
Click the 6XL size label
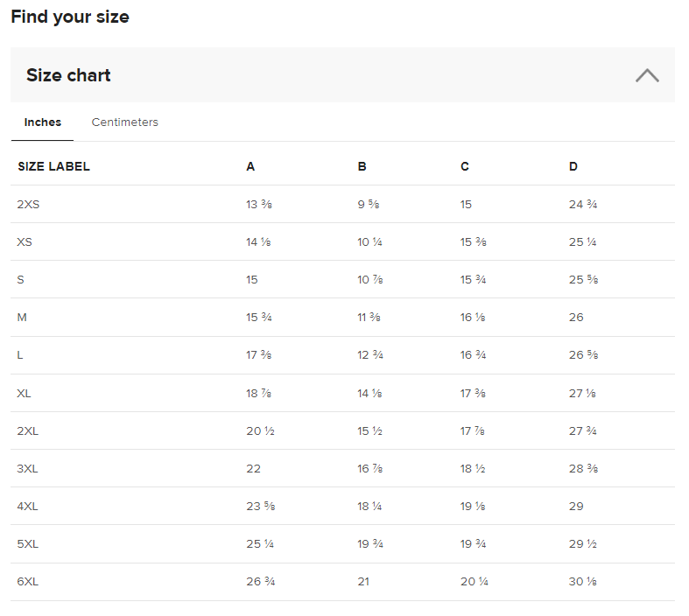(x=28, y=581)
